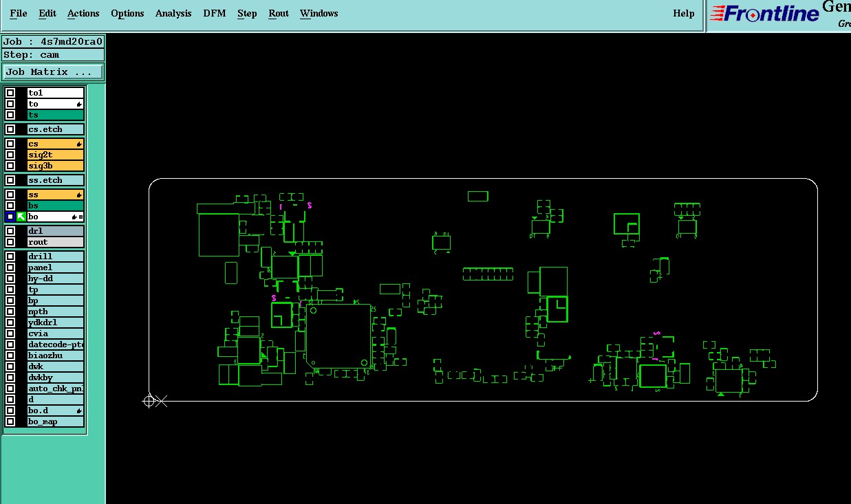Select the ts layer name
This screenshot has width=851, height=504.
tap(56, 115)
